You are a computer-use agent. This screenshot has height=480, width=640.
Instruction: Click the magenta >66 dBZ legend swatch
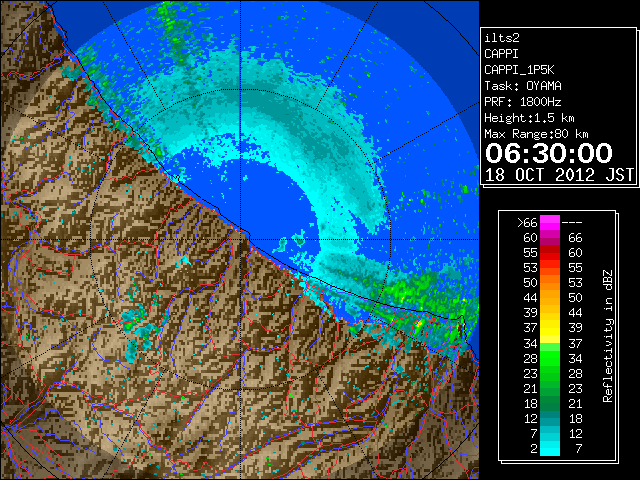[x=550, y=222]
